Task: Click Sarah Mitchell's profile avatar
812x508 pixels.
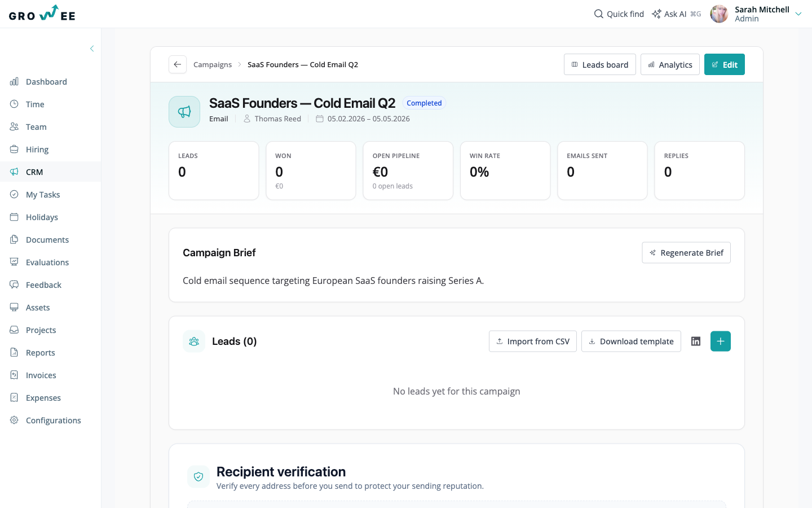Action: 719,14
